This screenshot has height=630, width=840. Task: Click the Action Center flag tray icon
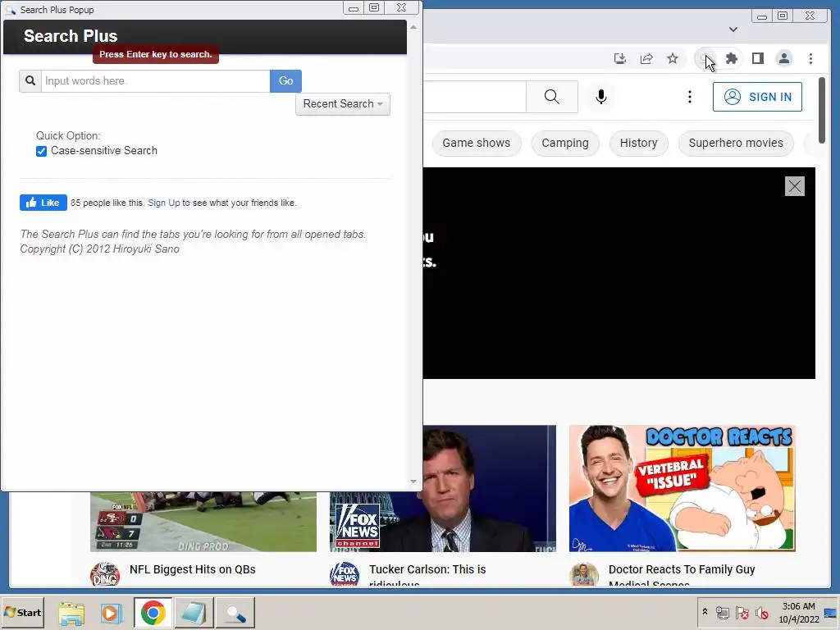pyautogui.click(x=742, y=612)
